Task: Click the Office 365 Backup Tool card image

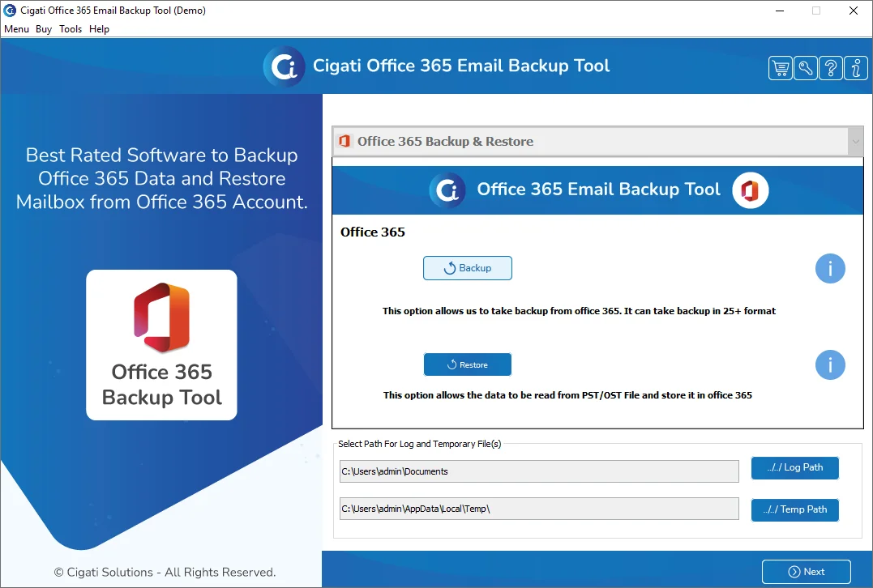Action: tap(161, 345)
